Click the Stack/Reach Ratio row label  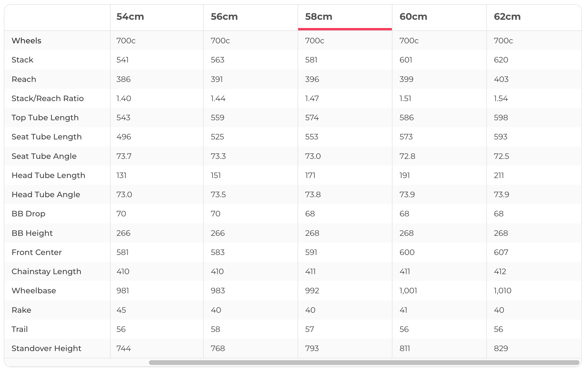[47, 98]
